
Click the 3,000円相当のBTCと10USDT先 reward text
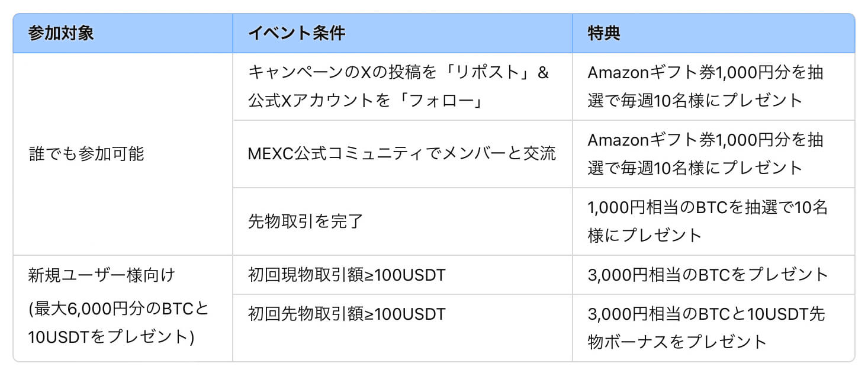click(706, 314)
